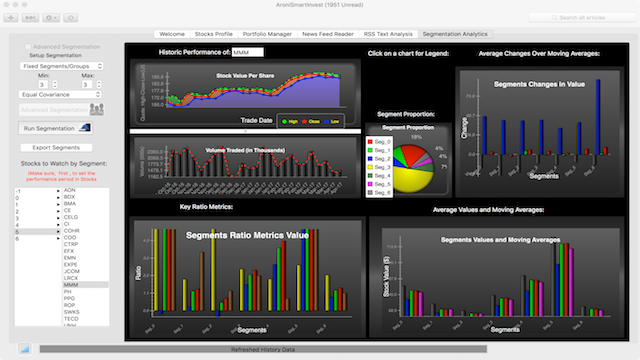Click the blue Low legend marker
Screen dimensions: 640x360
(x=327, y=122)
